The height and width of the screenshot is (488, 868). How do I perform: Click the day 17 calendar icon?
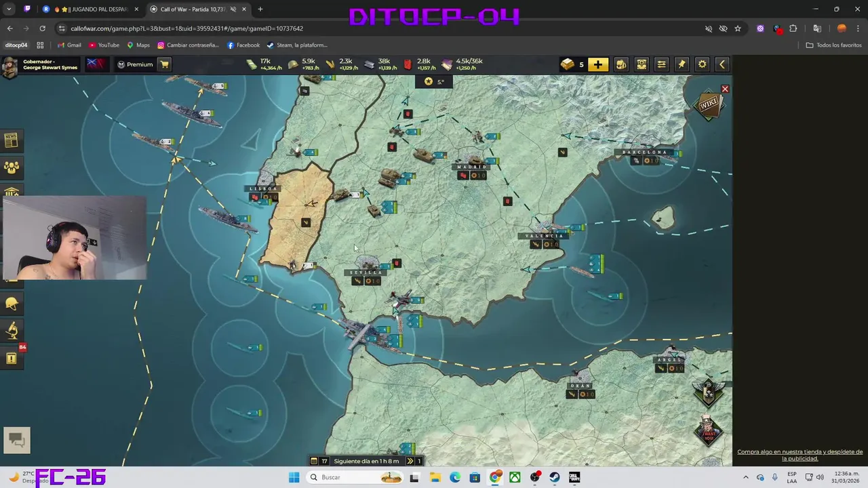coord(314,461)
